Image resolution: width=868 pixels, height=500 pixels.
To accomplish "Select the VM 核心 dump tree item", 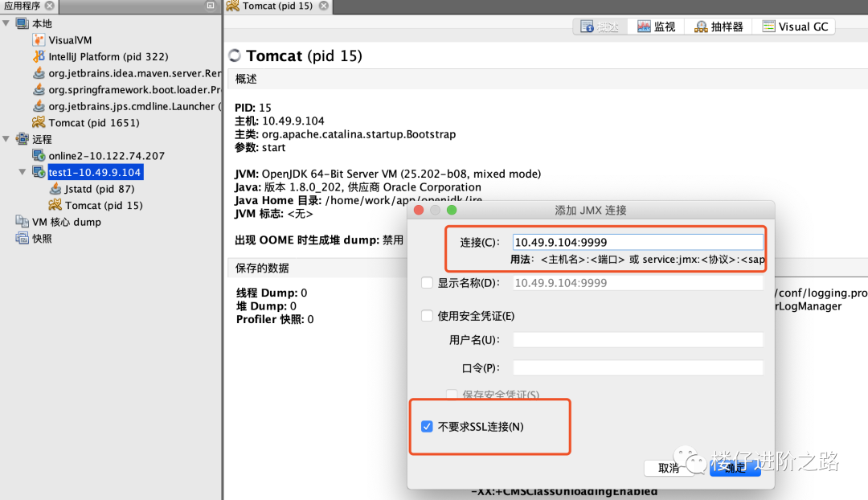I will [67, 222].
